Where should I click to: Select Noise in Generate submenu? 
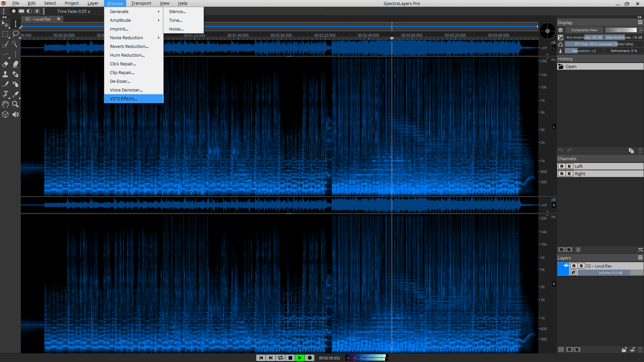(x=183, y=29)
